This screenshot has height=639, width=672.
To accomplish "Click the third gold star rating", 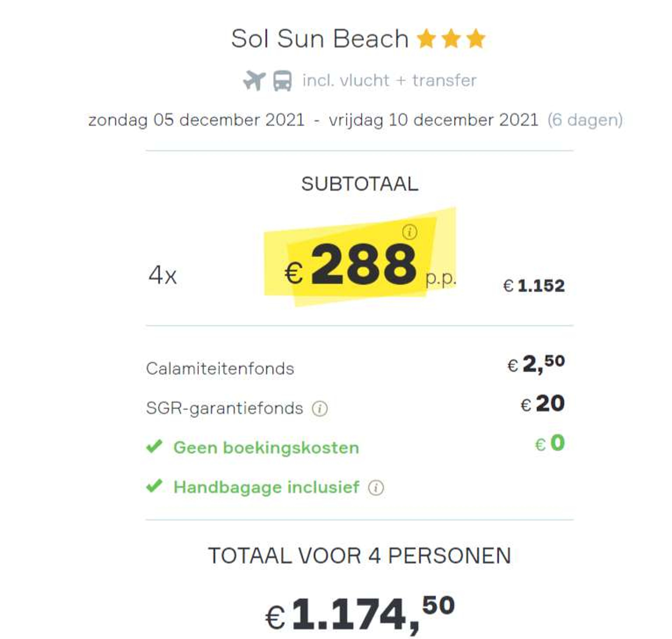I will click(476, 39).
